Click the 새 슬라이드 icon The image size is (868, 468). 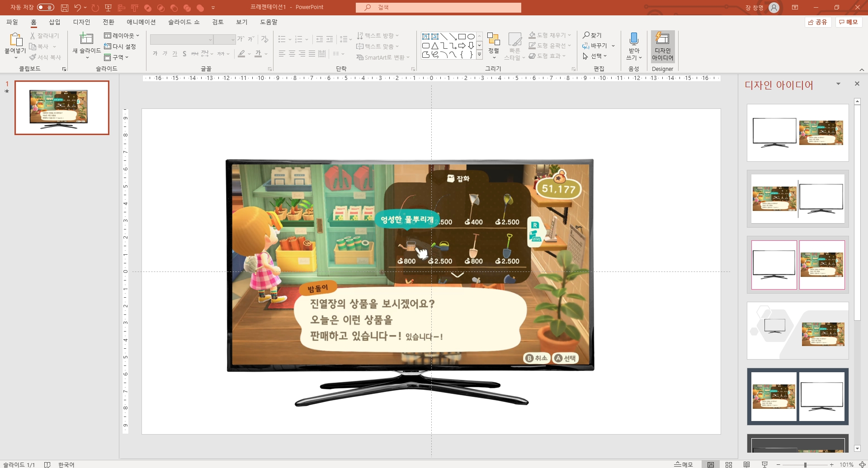86,38
